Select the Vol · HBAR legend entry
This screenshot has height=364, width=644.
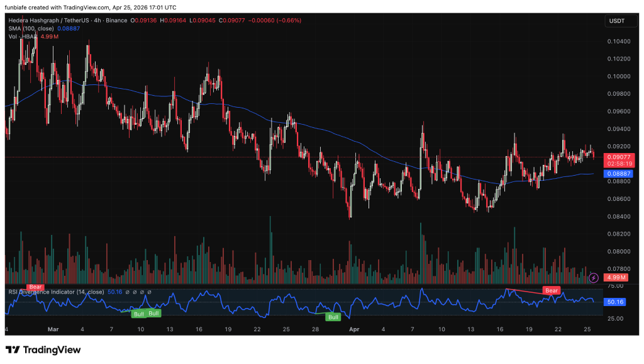click(x=22, y=37)
